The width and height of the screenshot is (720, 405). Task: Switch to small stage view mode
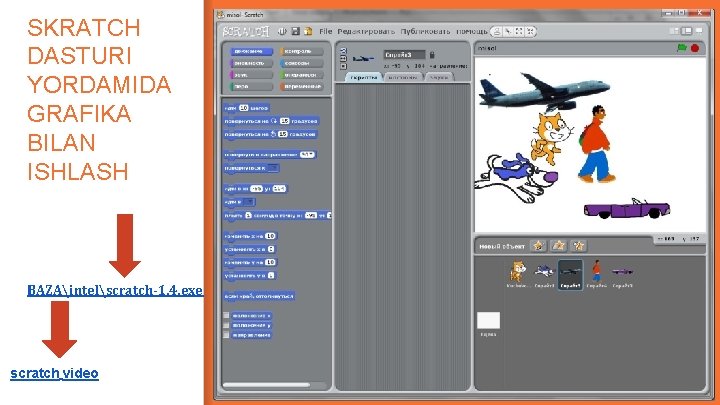click(674, 31)
